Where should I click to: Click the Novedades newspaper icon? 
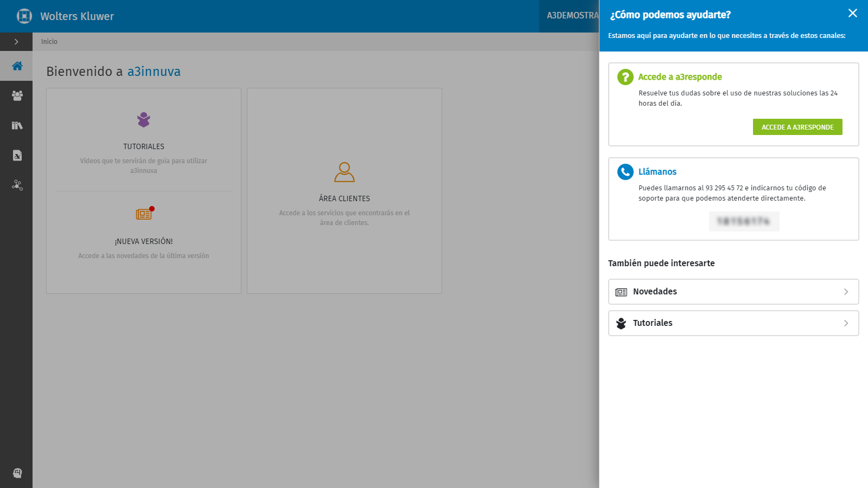621,292
